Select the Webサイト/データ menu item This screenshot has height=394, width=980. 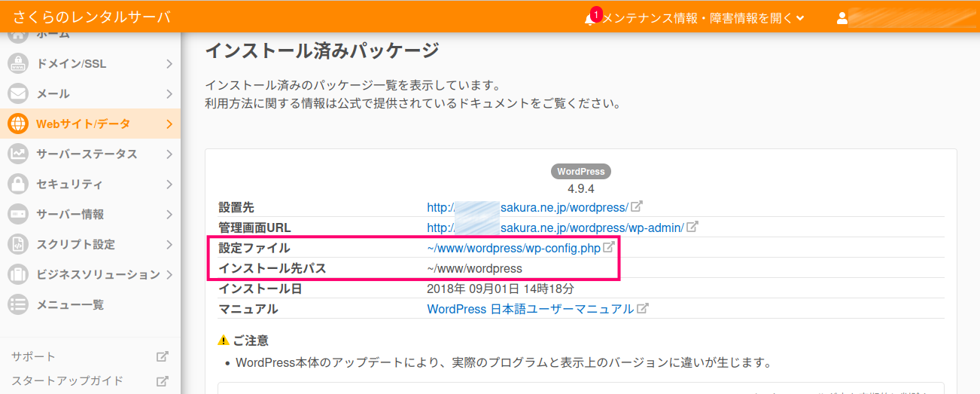click(90, 124)
